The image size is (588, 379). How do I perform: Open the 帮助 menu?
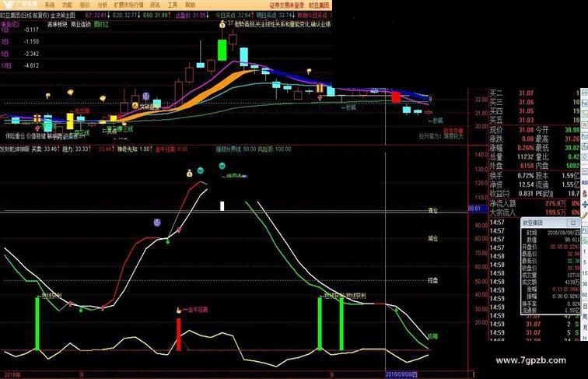coord(190,5)
